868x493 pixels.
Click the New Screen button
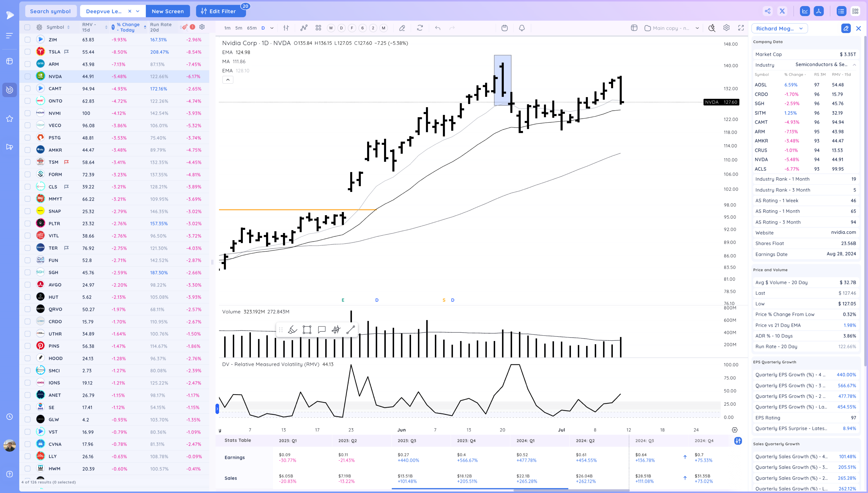click(168, 11)
